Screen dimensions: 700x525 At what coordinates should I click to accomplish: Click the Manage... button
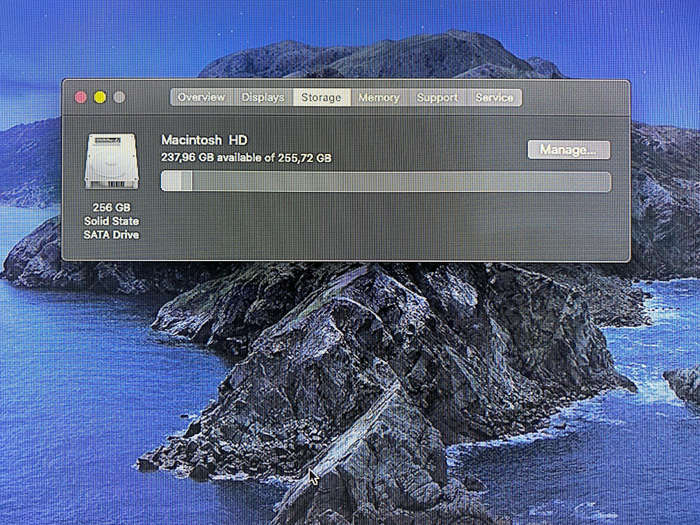[x=569, y=150]
